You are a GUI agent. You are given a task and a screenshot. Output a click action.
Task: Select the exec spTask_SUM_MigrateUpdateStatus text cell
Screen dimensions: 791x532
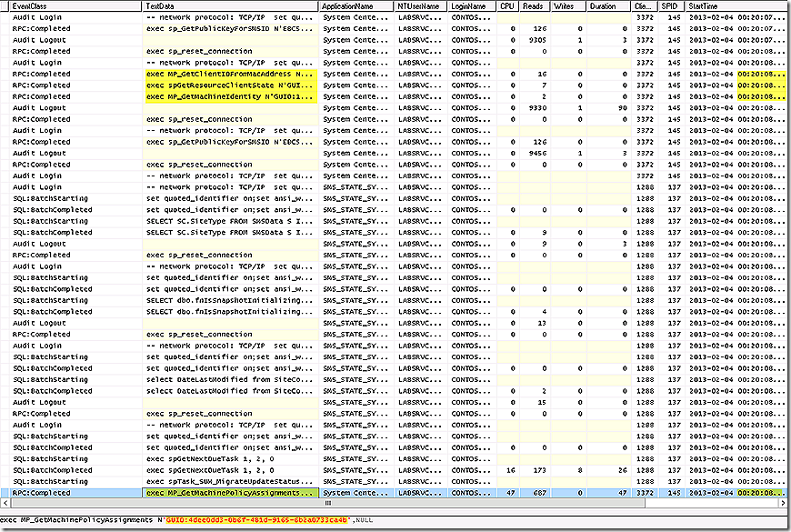[231, 481]
